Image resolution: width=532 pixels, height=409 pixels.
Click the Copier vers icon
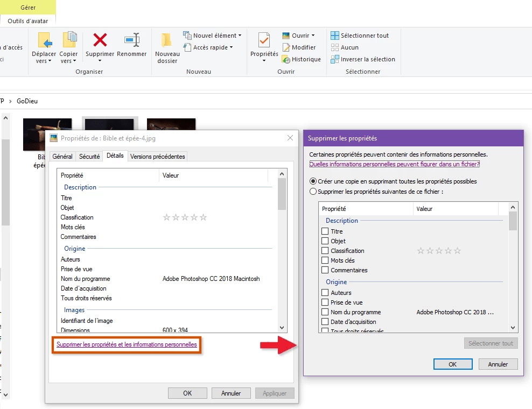(69, 41)
